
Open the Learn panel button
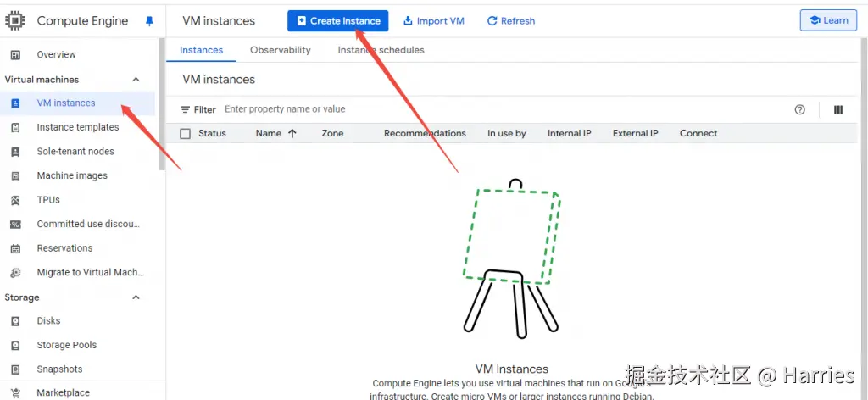point(828,20)
